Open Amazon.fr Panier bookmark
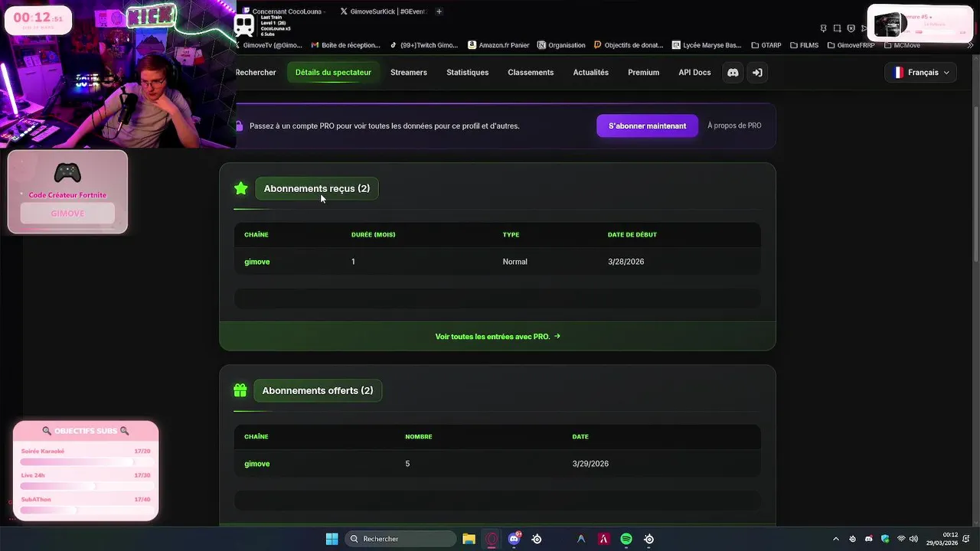The height and width of the screenshot is (551, 980). click(x=498, y=45)
